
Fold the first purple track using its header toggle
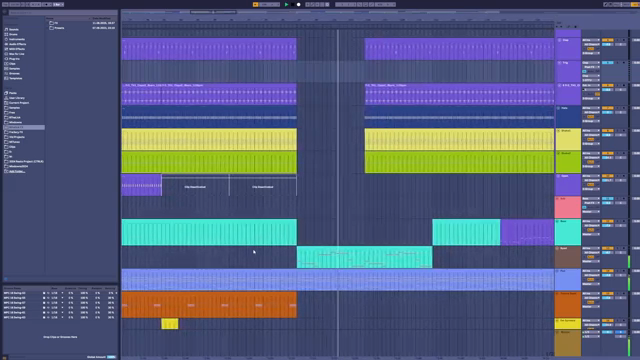point(559,40)
